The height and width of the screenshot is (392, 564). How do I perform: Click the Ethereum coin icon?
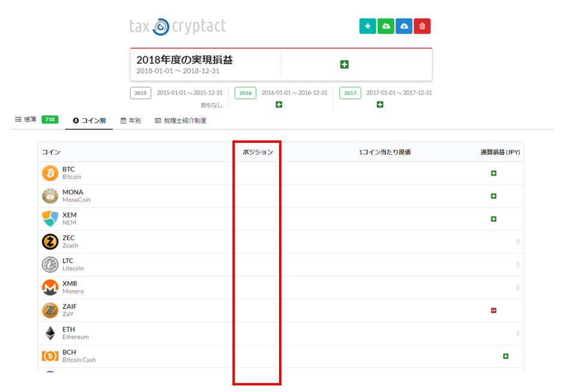(50, 333)
